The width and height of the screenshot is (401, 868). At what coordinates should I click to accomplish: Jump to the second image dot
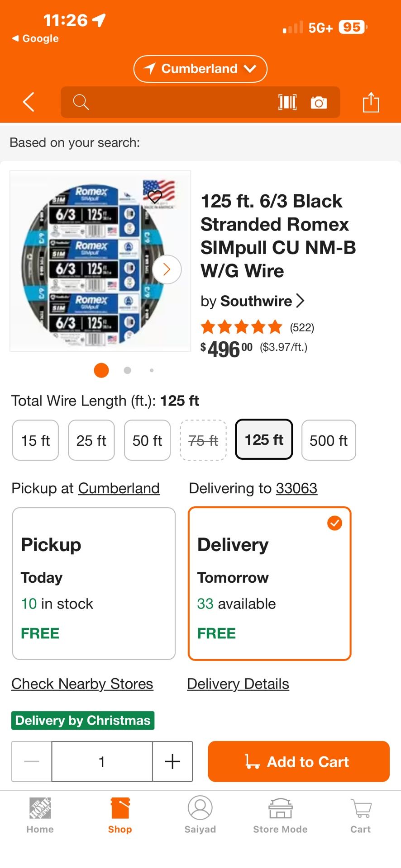click(x=128, y=370)
